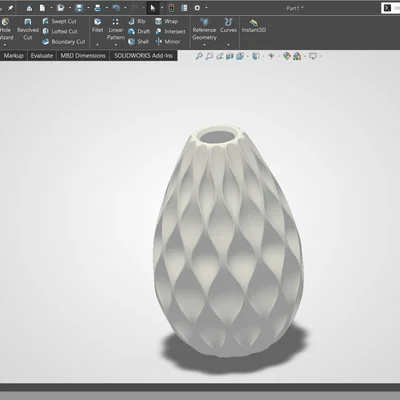
Task: Rebuild the model with the traffic light icon
Action: [x=171, y=8]
